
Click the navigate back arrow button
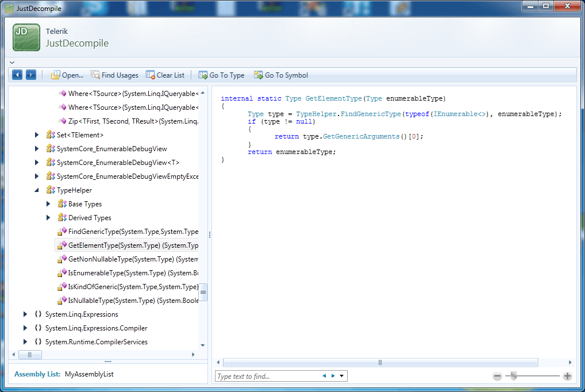(17, 75)
